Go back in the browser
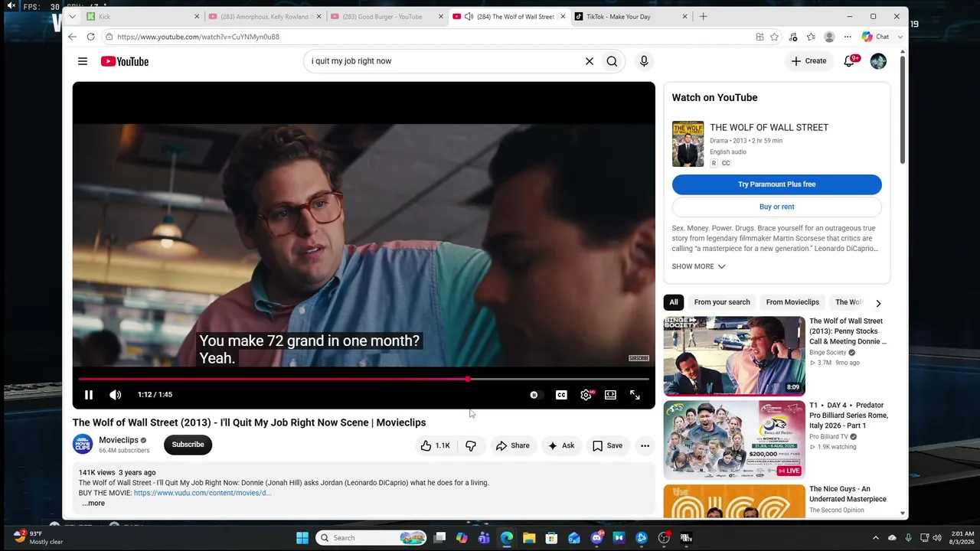 point(72,37)
